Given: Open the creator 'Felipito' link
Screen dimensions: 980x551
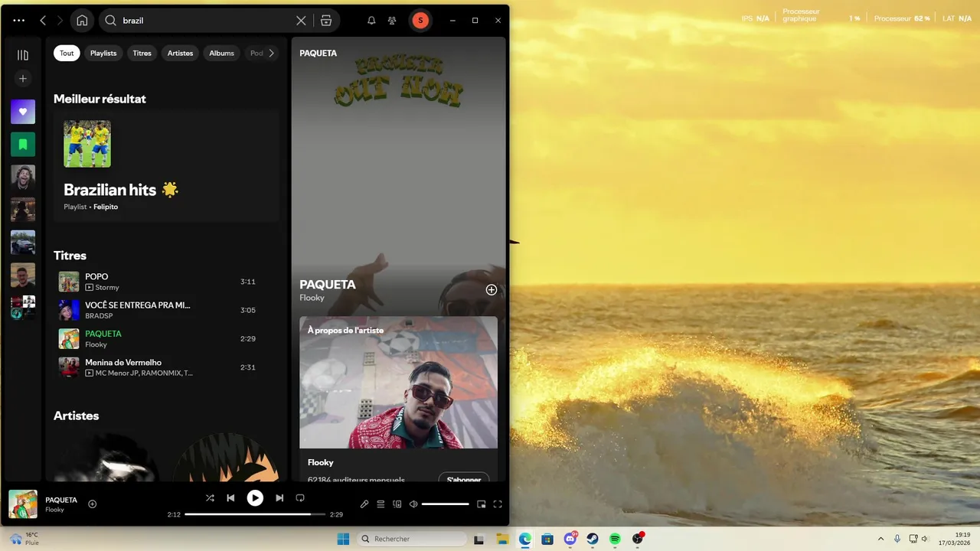Looking at the screenshot, I should coord(106,207).
